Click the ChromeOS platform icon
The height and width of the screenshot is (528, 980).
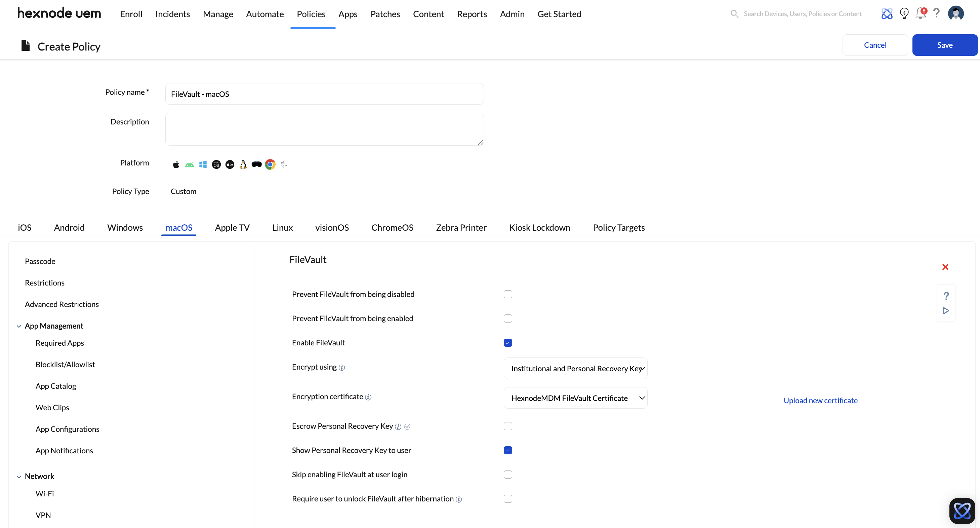click(x=270, y=164)
